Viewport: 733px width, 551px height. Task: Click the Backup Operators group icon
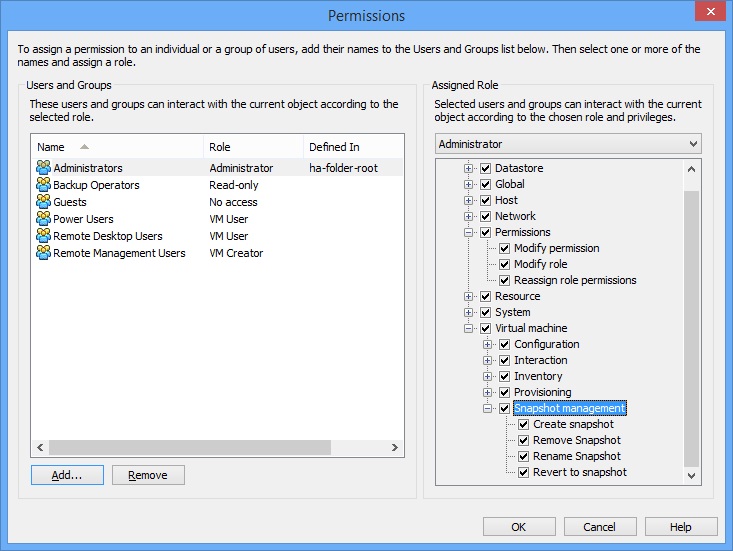tap(43, 185)
